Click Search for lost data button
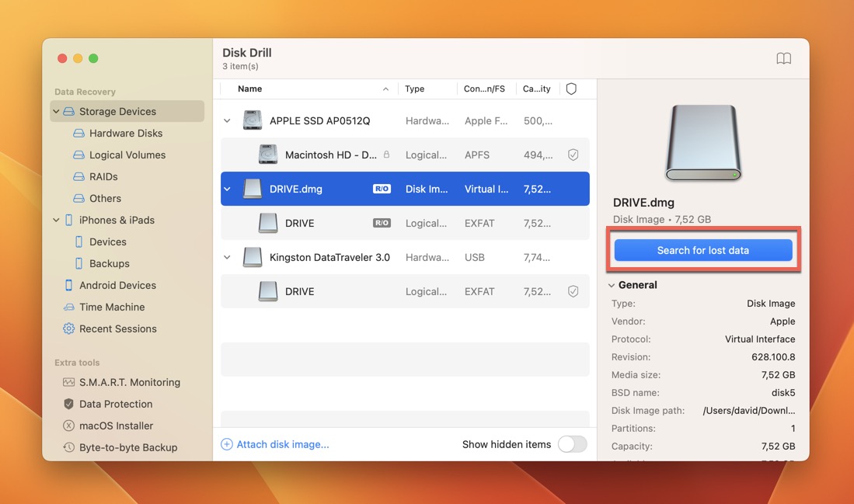 point(703,250)
